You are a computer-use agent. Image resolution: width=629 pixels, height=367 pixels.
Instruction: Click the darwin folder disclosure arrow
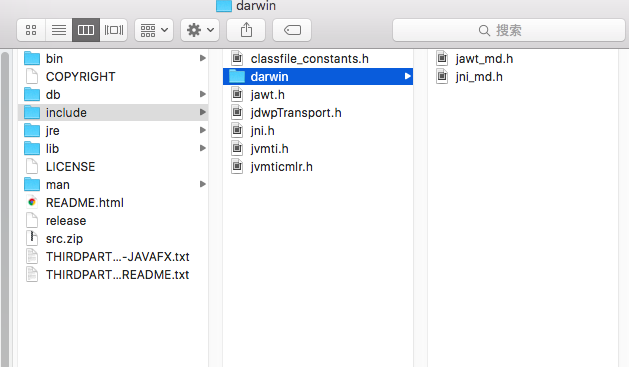click(x=408, y=76)
